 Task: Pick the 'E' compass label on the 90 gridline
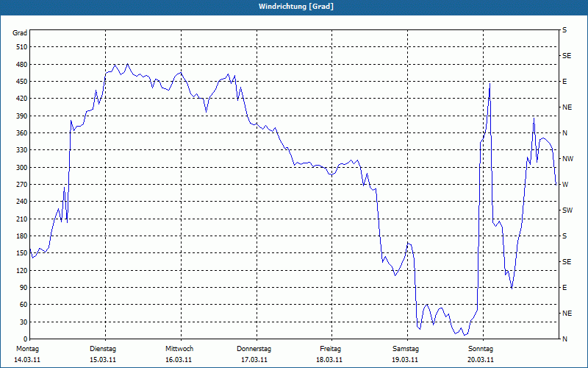(564, 288)
